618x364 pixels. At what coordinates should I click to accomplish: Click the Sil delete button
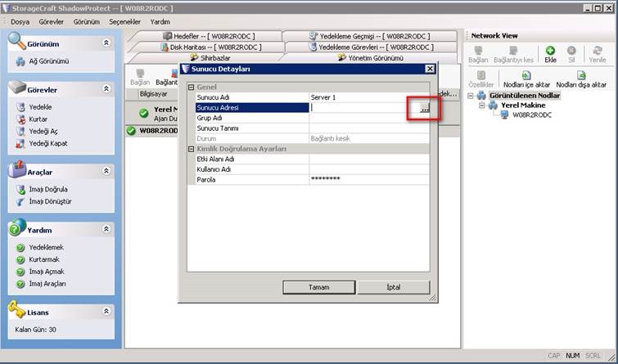(571, 55)
